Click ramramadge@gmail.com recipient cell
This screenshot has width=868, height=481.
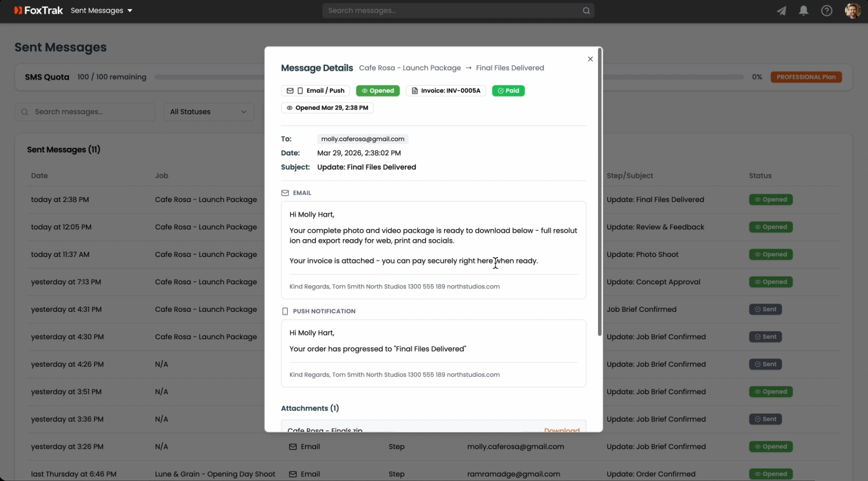[514, 474]
